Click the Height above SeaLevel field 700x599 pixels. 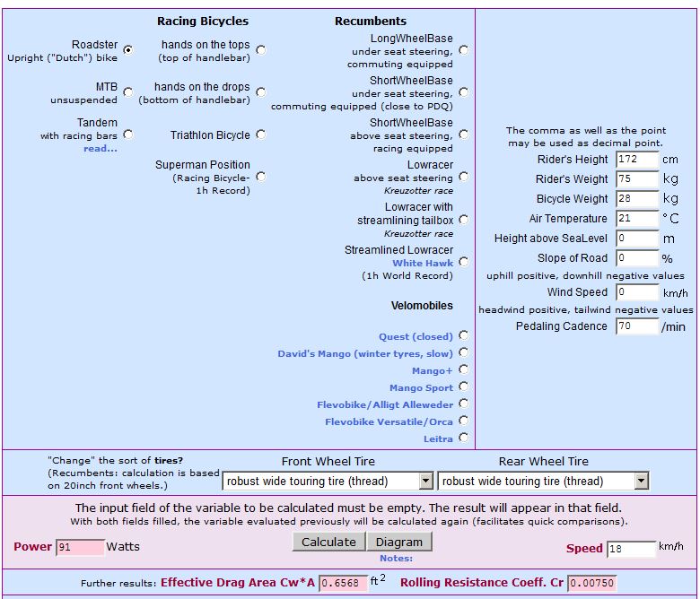(637, 239)
